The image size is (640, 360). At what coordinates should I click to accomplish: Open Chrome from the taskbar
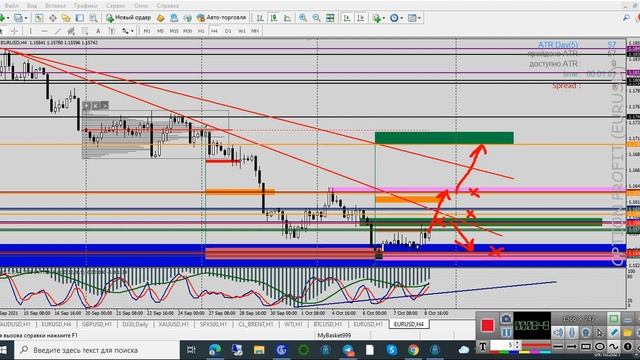coord(413,350)
